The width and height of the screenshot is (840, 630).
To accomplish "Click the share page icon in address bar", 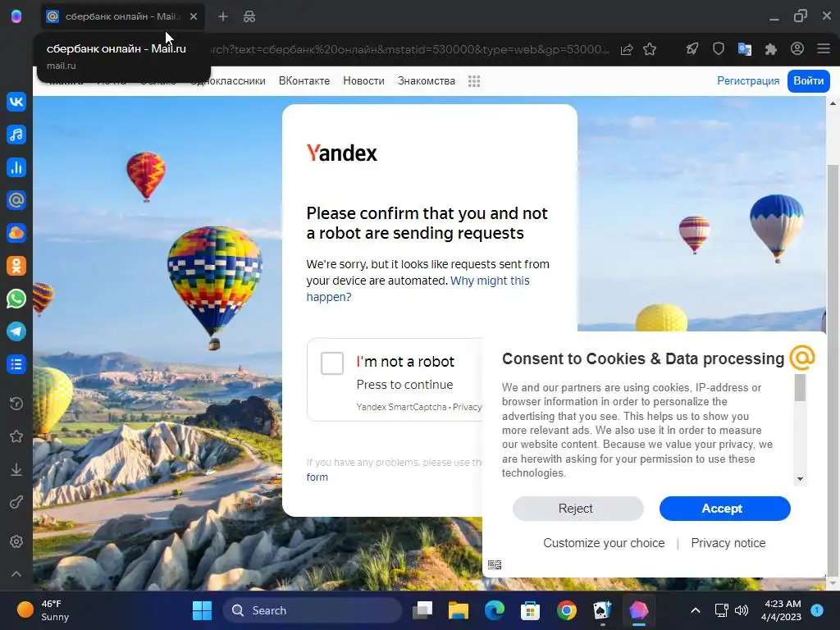I will (x=626, y=49).
